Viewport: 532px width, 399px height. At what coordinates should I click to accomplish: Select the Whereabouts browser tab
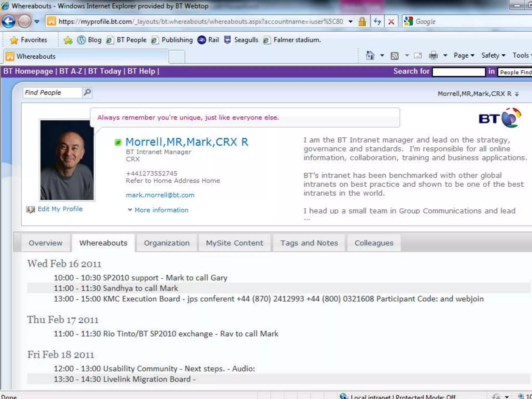coord(86,56)
